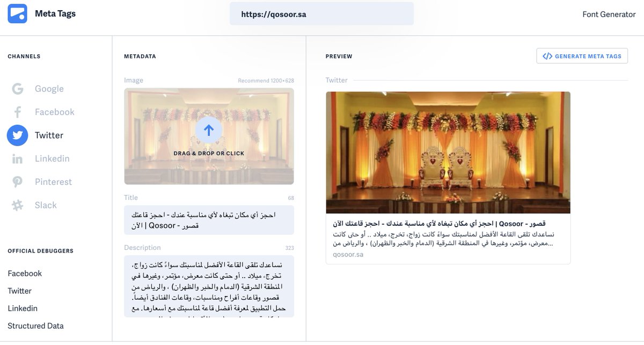Select the Pinterest channel icon
Image resolution: width=644 pixels, height=345 pixels.
pos(17,182)
